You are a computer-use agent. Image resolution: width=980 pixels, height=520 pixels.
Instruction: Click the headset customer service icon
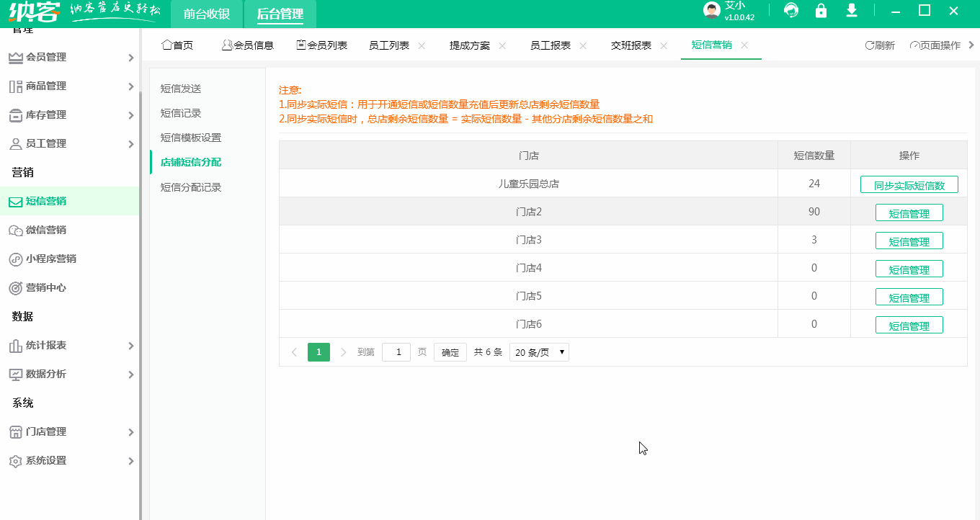click(790, 12)
